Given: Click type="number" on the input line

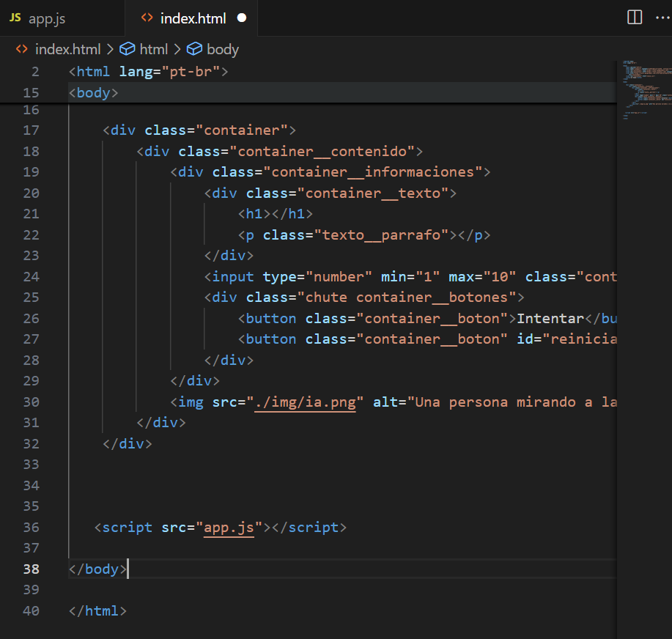Looking at the screenshot, I should click(317, 277).
